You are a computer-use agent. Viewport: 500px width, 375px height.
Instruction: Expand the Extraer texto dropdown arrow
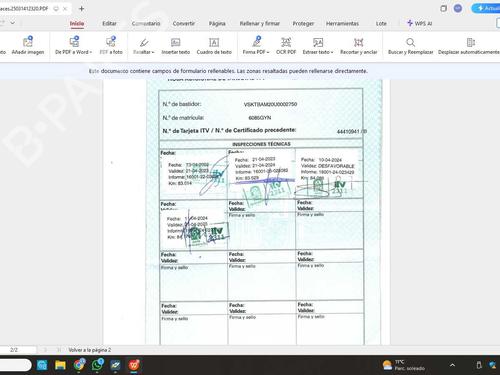[x=332, y=52]
